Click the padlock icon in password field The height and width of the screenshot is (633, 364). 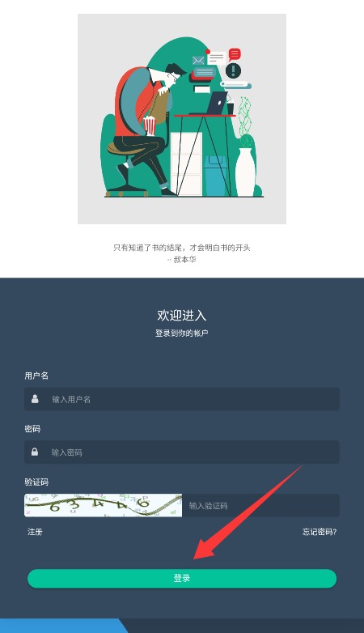[35, 452]
